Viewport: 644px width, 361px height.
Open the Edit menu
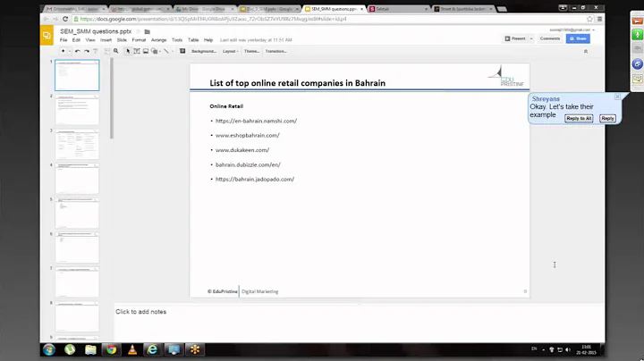[x=76, y=40]
